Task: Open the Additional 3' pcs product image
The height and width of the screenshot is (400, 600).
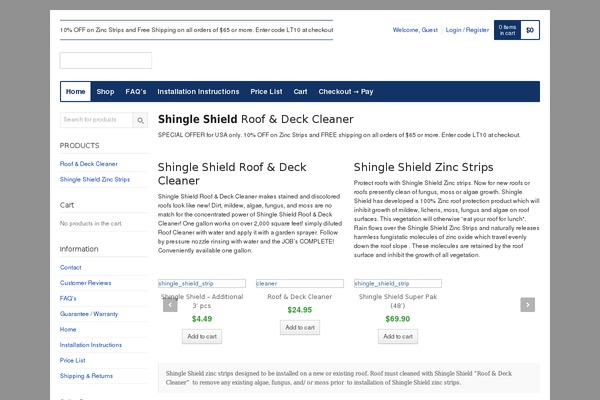Action: click(x=202, y=284)
